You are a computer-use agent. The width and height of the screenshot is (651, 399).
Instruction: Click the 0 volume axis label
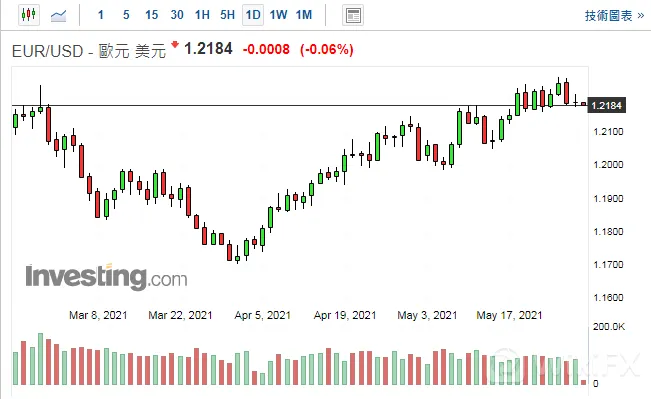pyautogui.click(x=595, y=384)
